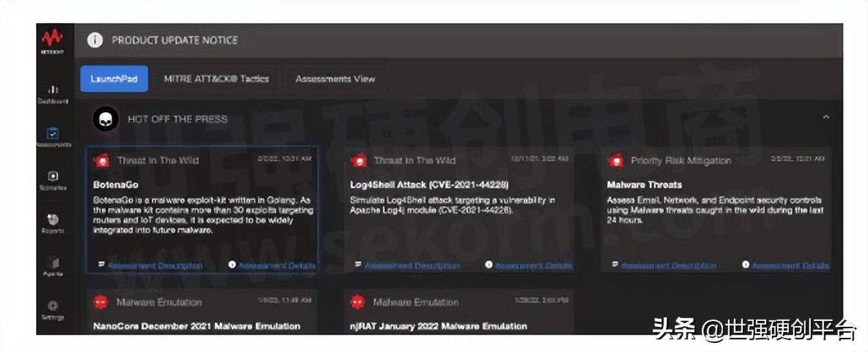This screenshot has width=868, height=352.
Task: Click the BotenaGo card threat icon
Action: (102, 161)
